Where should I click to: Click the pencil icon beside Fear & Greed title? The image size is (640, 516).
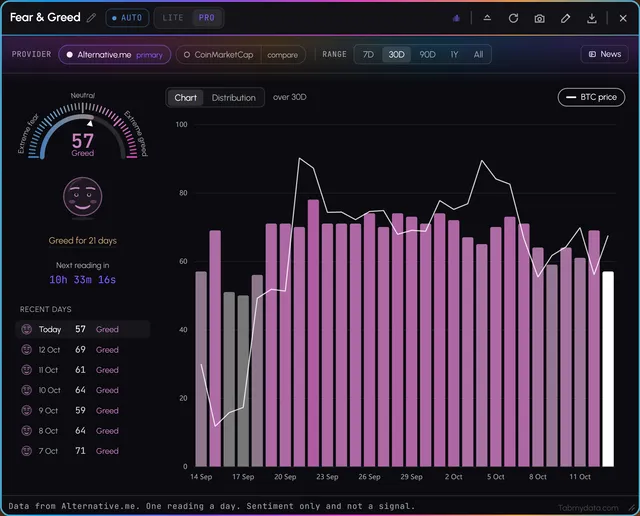click(x=91, y=18)
